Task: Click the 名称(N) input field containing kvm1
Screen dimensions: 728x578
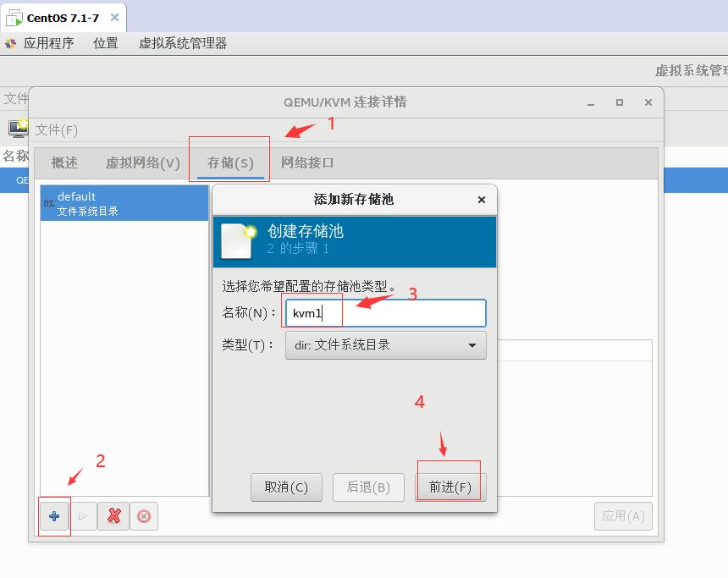Action: (x=385, y=313)
